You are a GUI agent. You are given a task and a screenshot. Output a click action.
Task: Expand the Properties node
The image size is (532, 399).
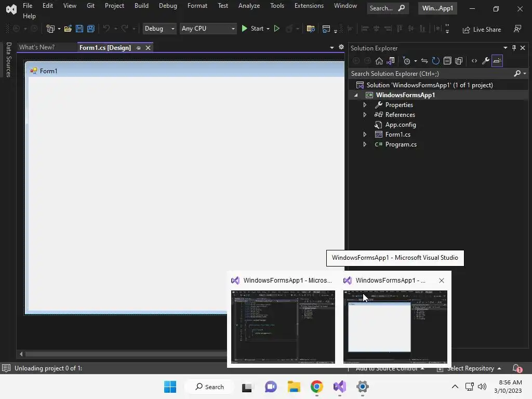coord(365,105)
